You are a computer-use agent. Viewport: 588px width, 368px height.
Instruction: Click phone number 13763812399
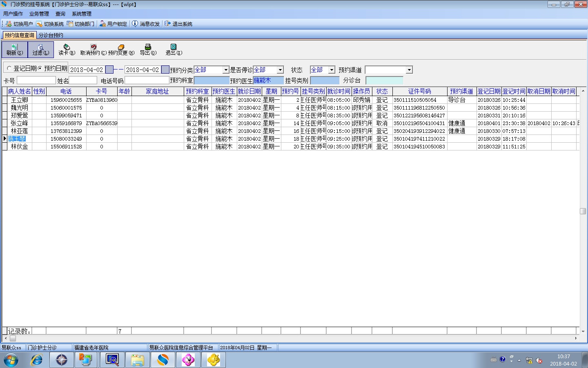[66, 131]
